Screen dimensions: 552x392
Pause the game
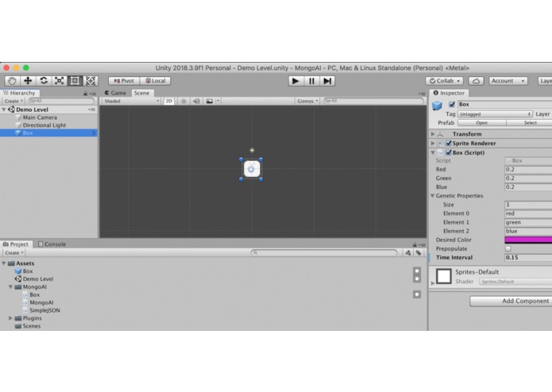pyautogui.click(x=311, y=81)
